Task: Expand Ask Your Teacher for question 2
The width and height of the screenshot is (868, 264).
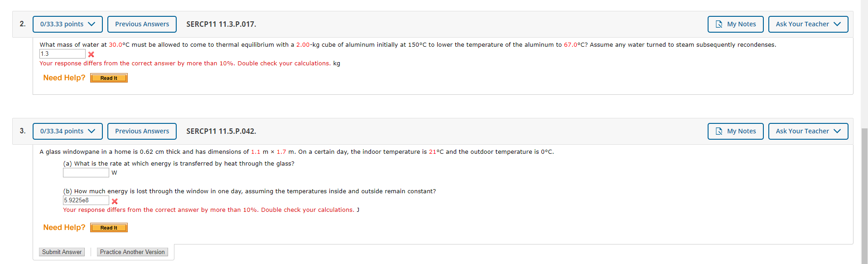Action: point(808,24)
